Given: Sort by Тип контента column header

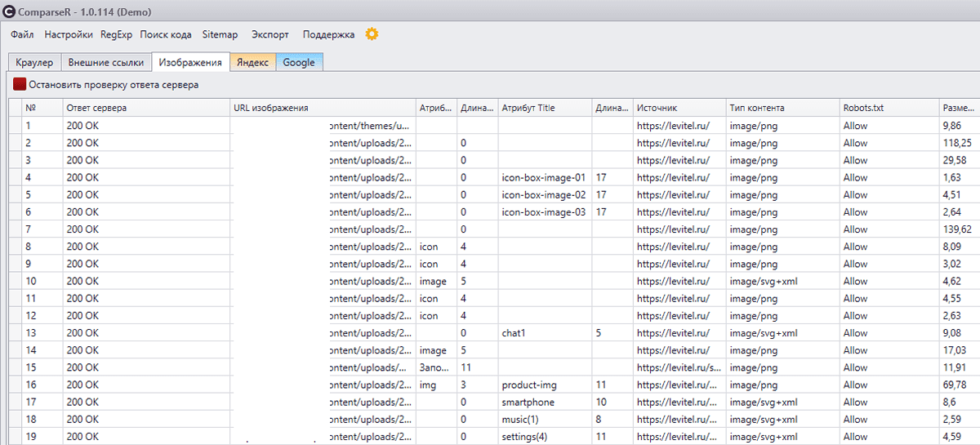Looking at the screenshot, I should point(757,108).
